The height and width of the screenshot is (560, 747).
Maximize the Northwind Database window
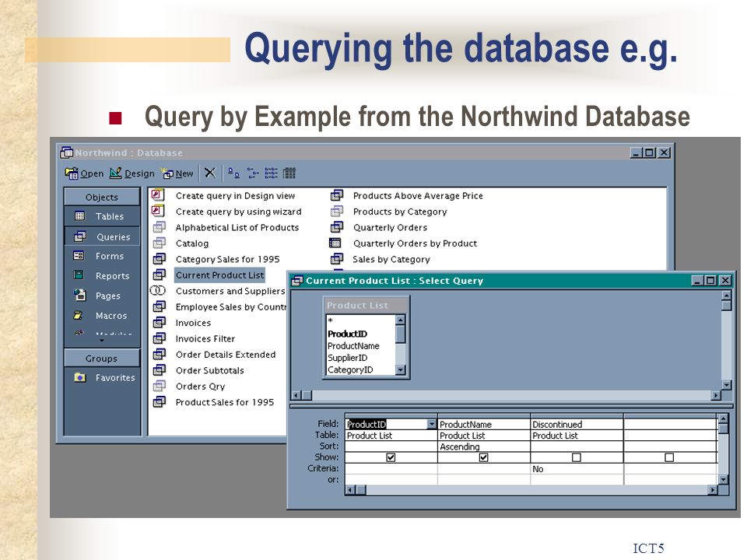(649, 152)
